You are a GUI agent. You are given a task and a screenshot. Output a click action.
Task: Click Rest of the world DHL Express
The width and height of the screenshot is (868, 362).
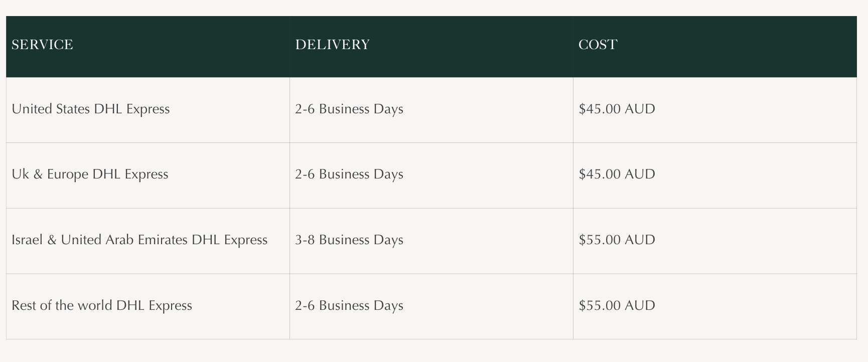pyautogui.click(x=102, y=306)
